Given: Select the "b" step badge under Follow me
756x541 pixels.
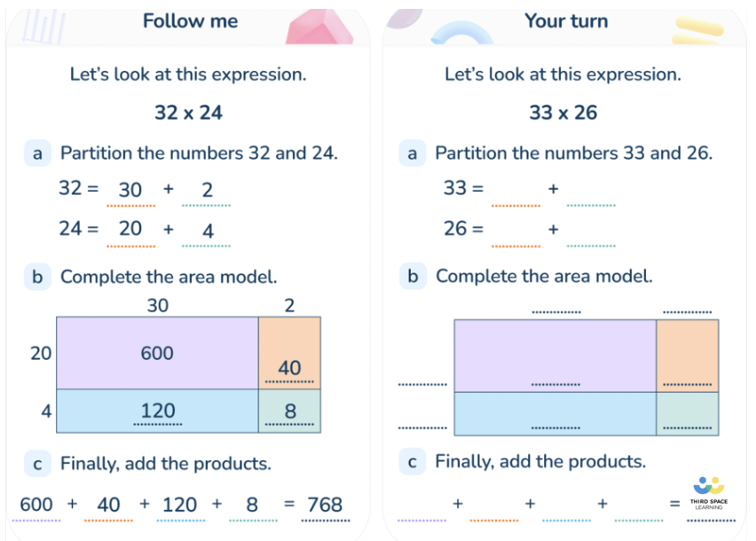Looking at the screenshot, I should (37, 277).
